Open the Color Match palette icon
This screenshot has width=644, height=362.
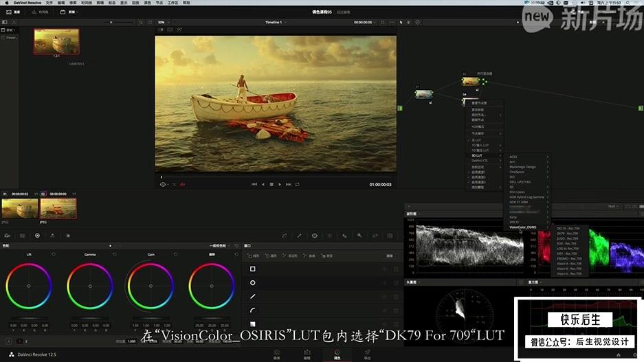(22, 236)
